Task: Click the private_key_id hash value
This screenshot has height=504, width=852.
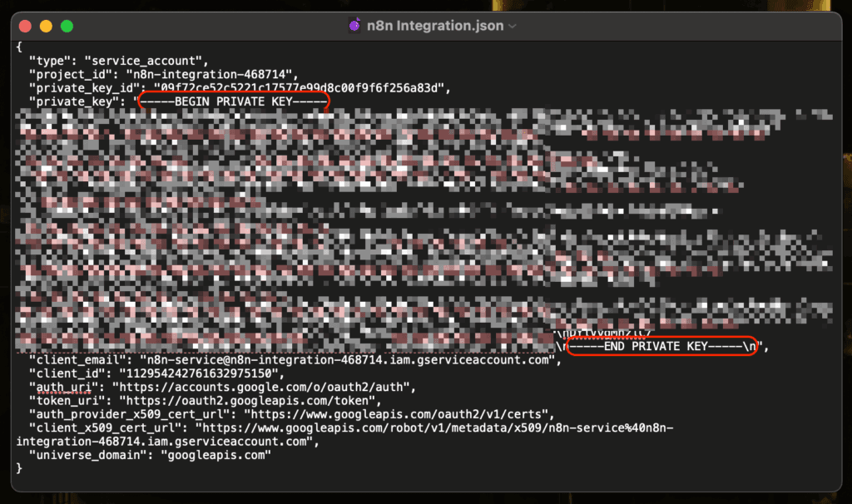Action: (299, 88)
